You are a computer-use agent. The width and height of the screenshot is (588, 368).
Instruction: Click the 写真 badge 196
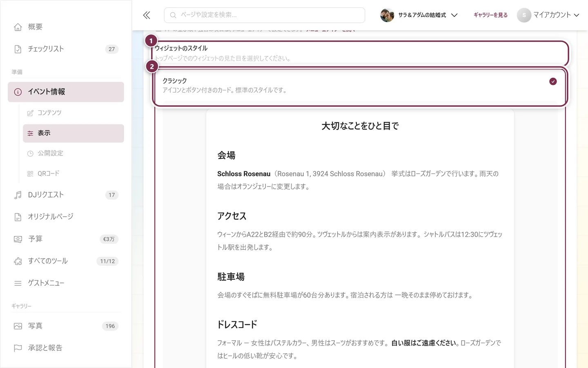(x=110, y=326)
